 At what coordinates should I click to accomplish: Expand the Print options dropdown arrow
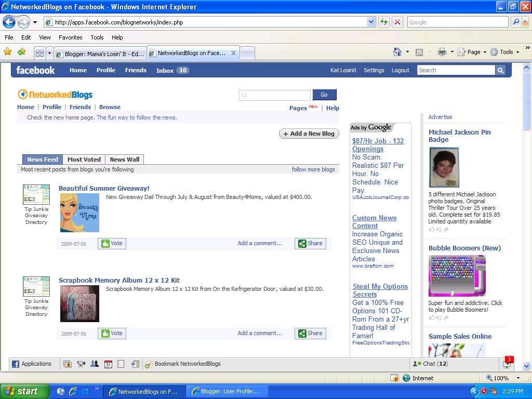click(x=452, y=52)
